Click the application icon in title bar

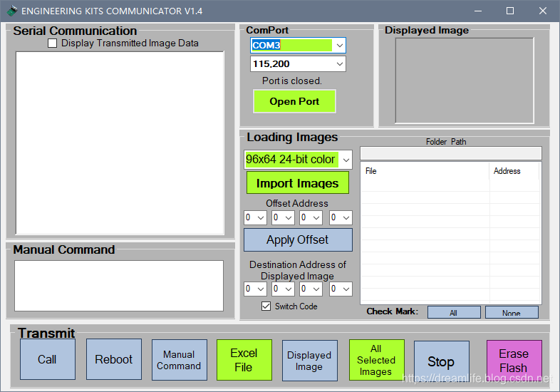point(12,11)
